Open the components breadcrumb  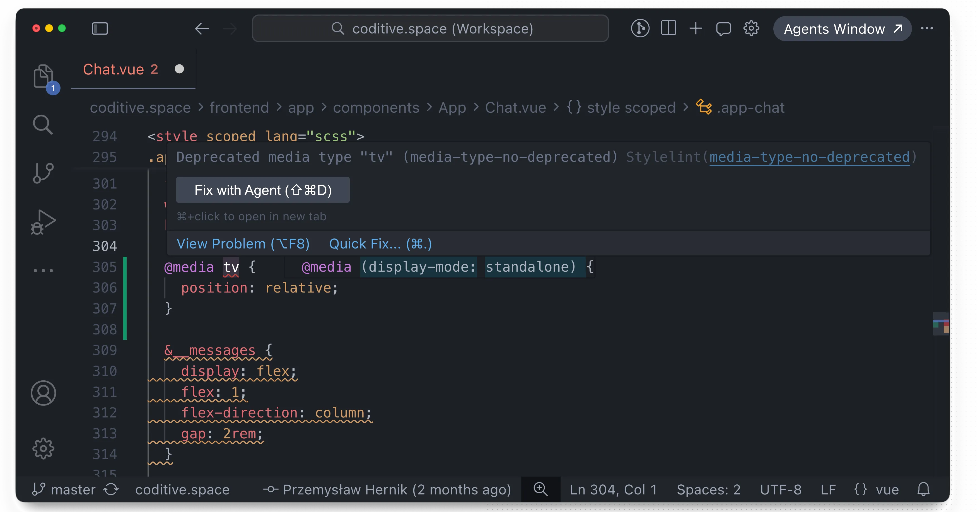[x=376, y=108]
